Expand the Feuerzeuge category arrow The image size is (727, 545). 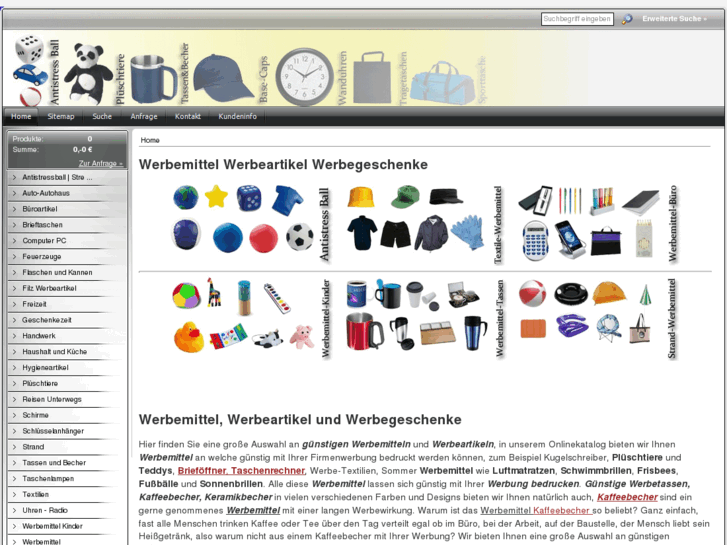(14, 256)
